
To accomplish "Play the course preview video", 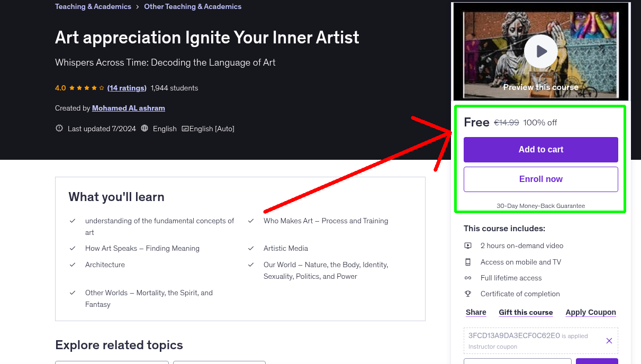I will point(540,51).
